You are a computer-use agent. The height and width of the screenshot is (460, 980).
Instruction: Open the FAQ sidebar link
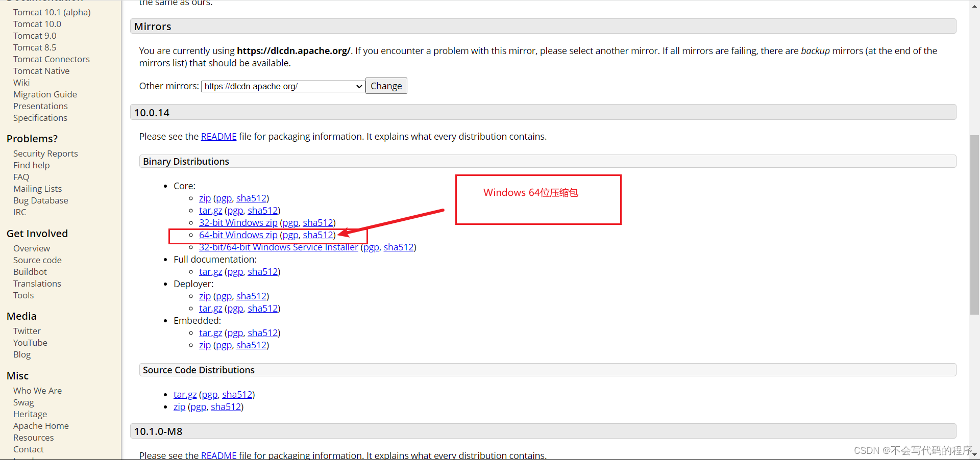(21, 177)
